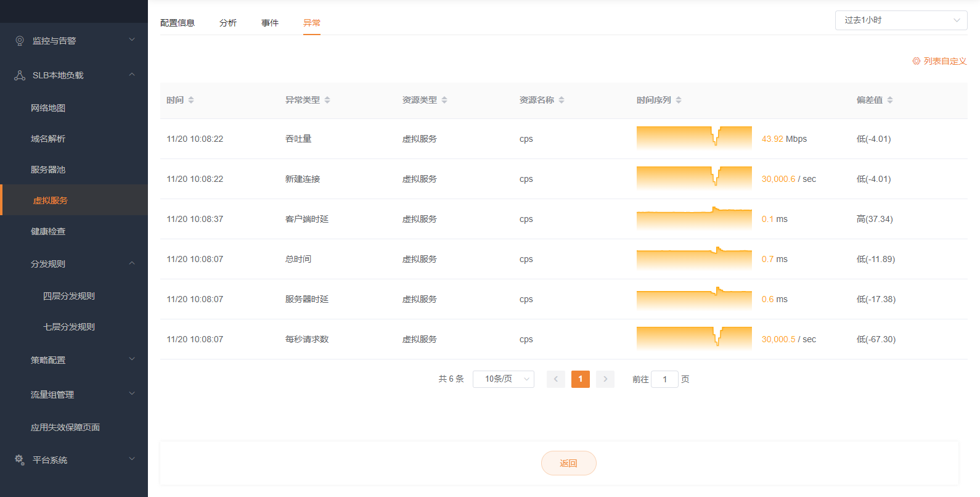The width and height of the screenshot is (980, 497).
Task: Open 健康检查 in the sidebar
Action: (x=48, y=231)
